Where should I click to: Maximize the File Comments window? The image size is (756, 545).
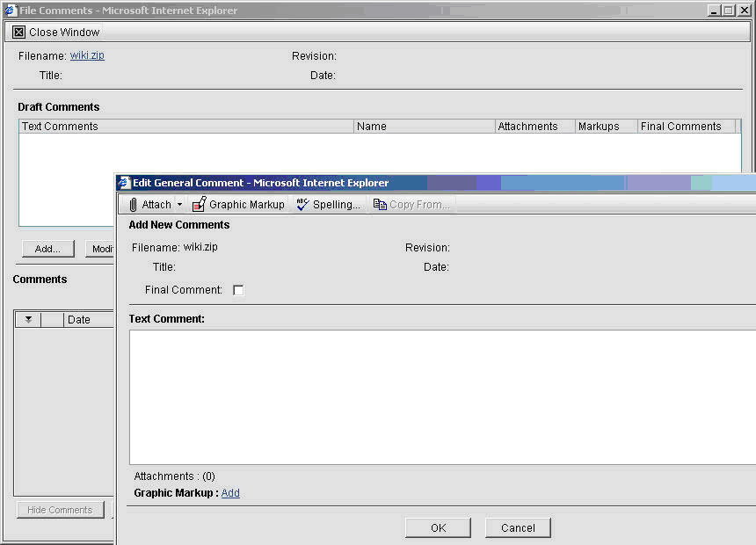coord(729,11)
